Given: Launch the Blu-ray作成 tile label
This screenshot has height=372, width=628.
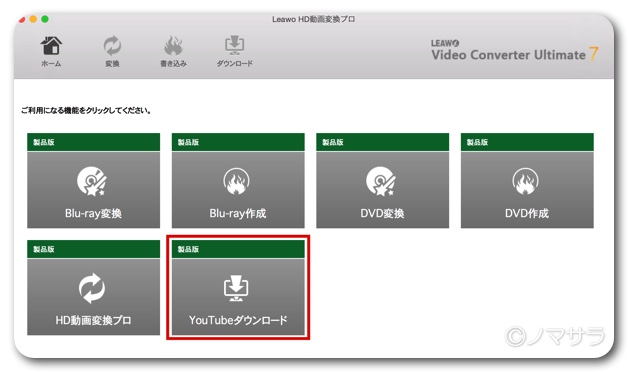Looking at the screenshot, I should click(x=238, y=213).
